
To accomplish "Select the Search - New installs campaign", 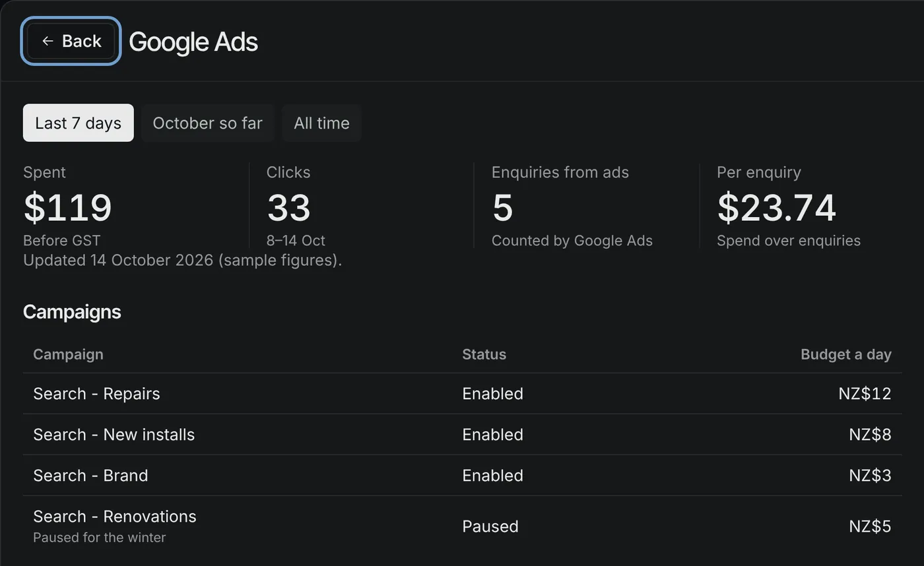I will (x=462, y=435).
